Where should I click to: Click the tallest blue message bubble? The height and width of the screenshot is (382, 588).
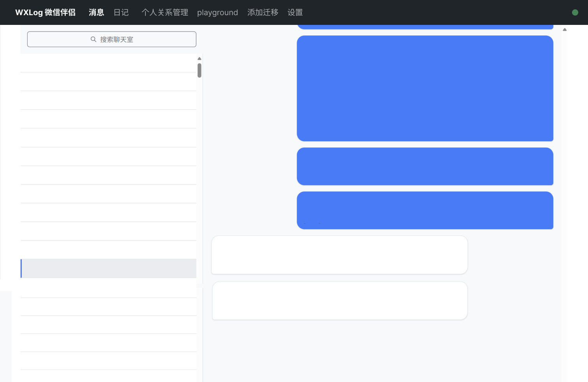click(425, 88)
